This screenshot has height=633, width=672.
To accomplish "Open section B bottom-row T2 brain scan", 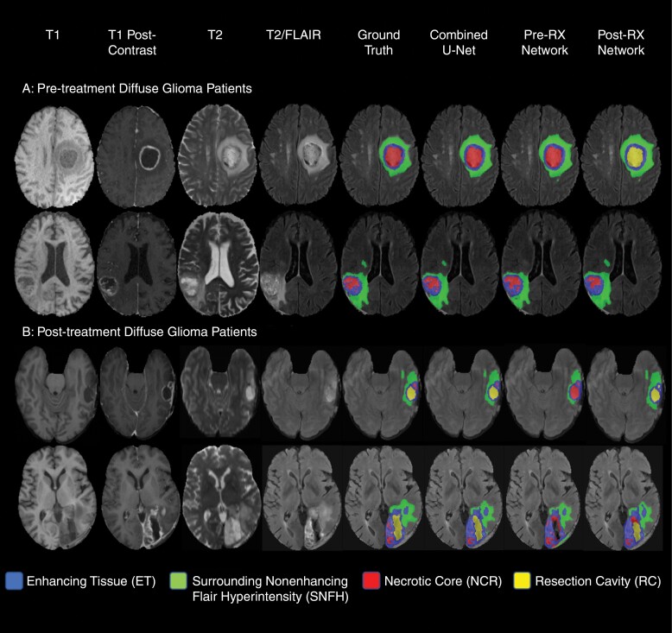I will tap(222, 497).
